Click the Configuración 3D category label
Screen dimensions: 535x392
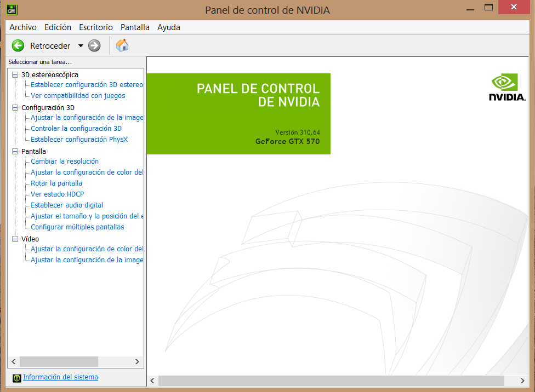[x=48, y=107]
